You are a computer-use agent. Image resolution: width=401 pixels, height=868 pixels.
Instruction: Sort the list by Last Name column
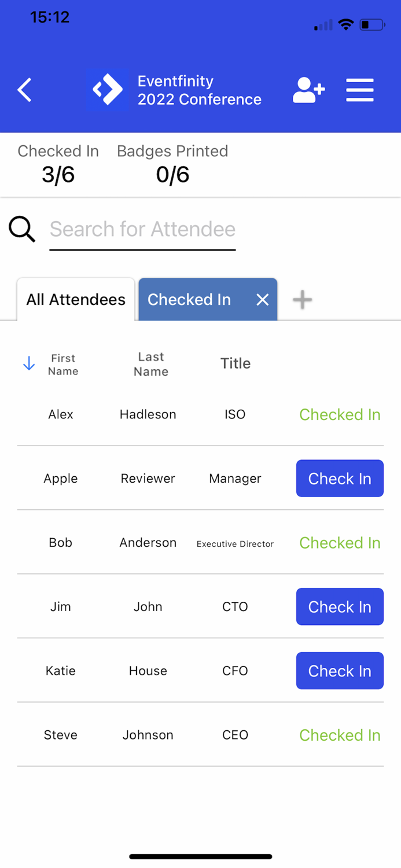tap(150, 363)
